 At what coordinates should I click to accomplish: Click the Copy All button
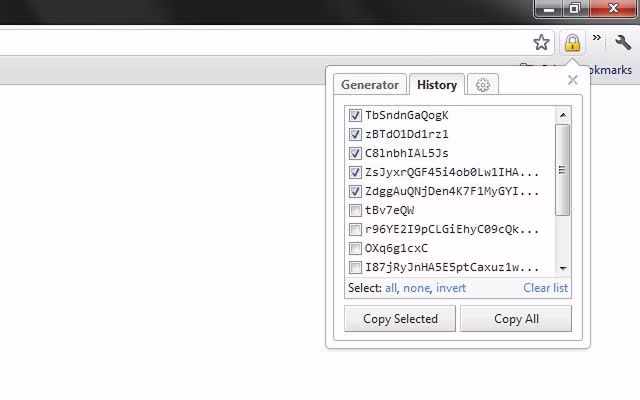[516, 319]
